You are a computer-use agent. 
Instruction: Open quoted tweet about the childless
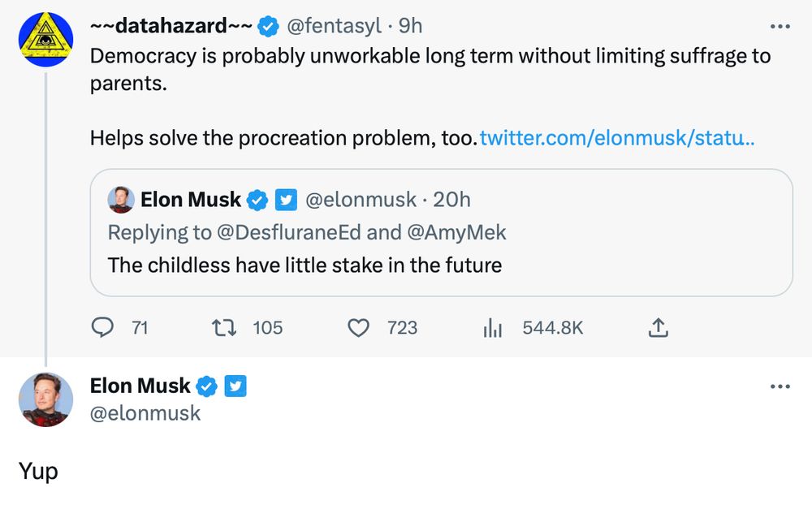tap(441, 232)
